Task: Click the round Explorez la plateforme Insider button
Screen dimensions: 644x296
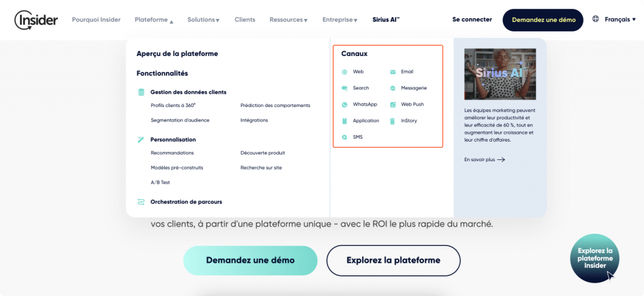Action: tap(595, 258)
